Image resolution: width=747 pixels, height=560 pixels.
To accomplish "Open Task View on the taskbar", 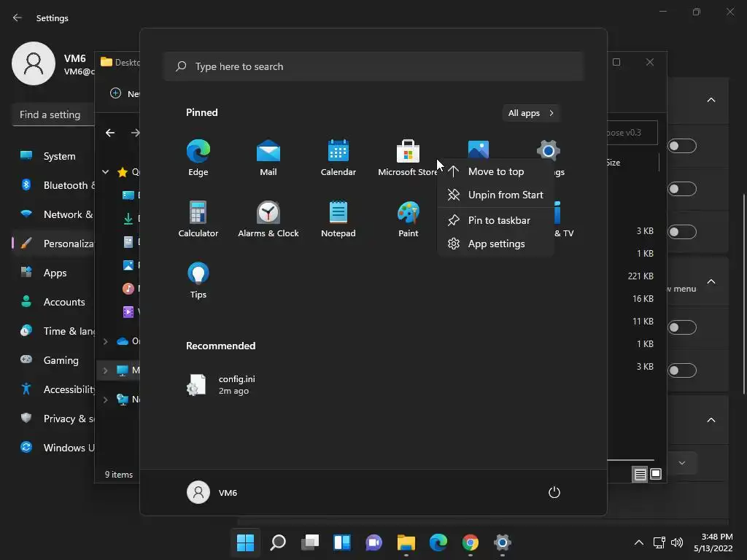I will tap(310, 542).
